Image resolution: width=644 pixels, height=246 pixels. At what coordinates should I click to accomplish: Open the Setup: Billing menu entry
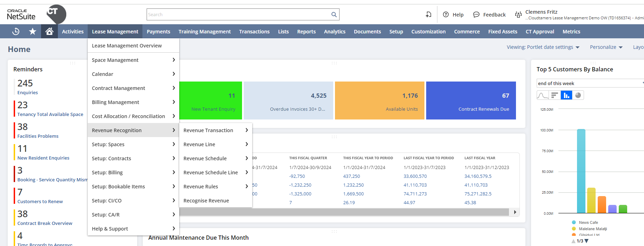coord(133,173)
